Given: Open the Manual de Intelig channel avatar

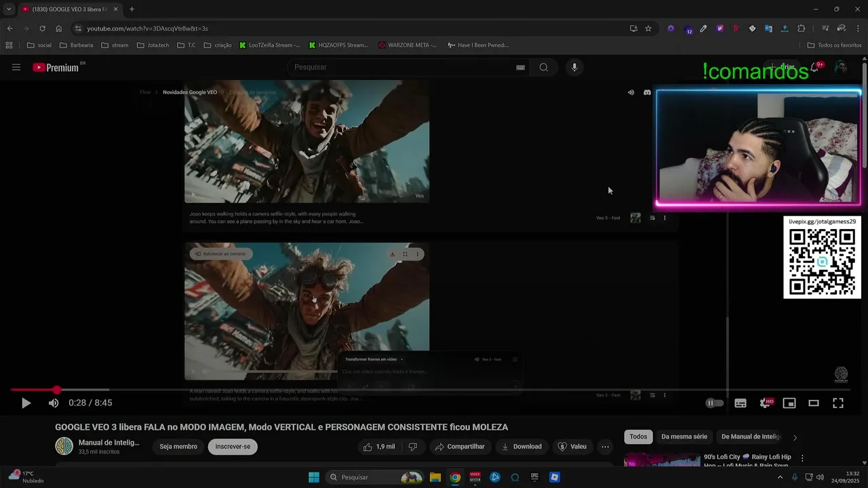Looking at the screenshot, I should click(64, 446).
